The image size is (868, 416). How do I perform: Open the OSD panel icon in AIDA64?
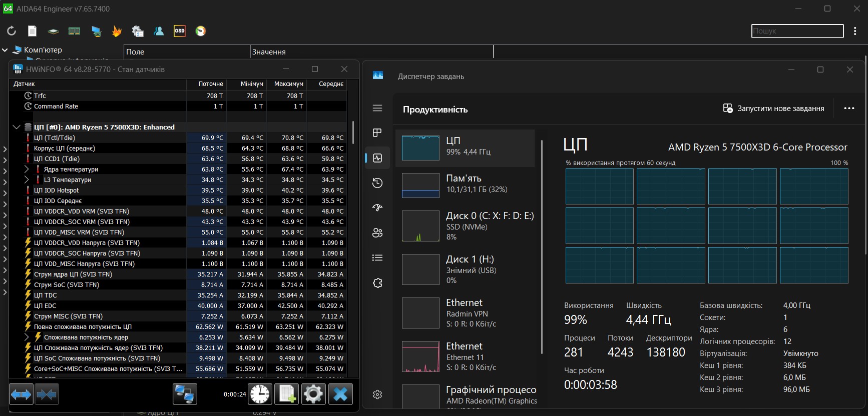179,31
